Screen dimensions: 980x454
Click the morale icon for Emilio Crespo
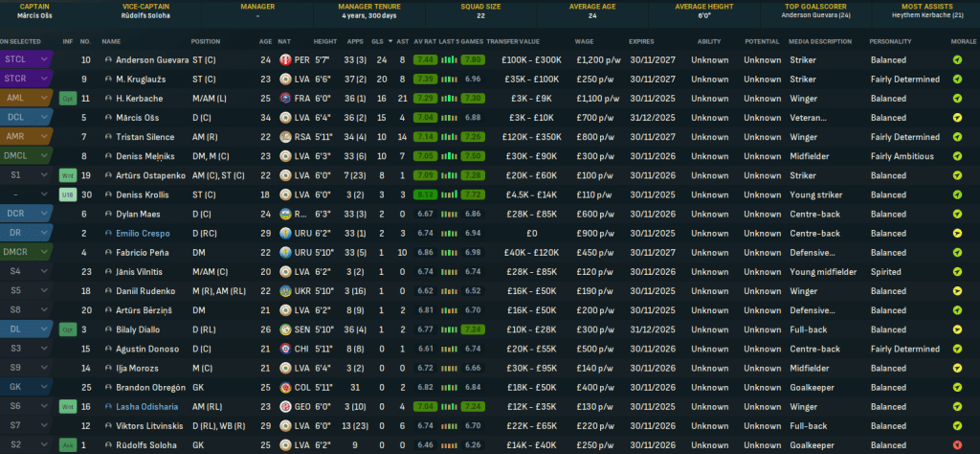coord(958,234)
